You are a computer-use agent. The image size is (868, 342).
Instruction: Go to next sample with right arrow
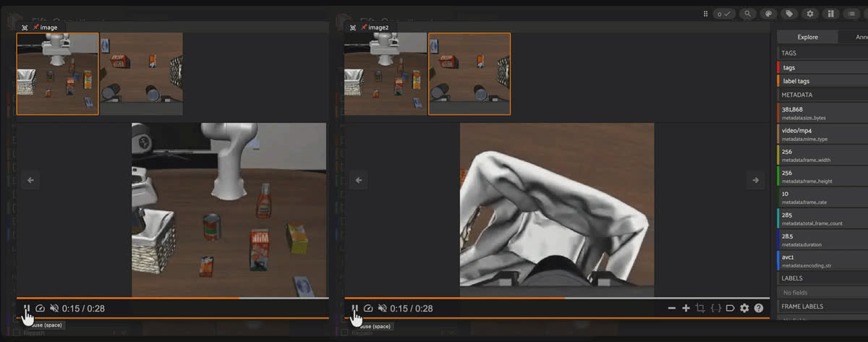pyautogui.click(x=754, y=180)
